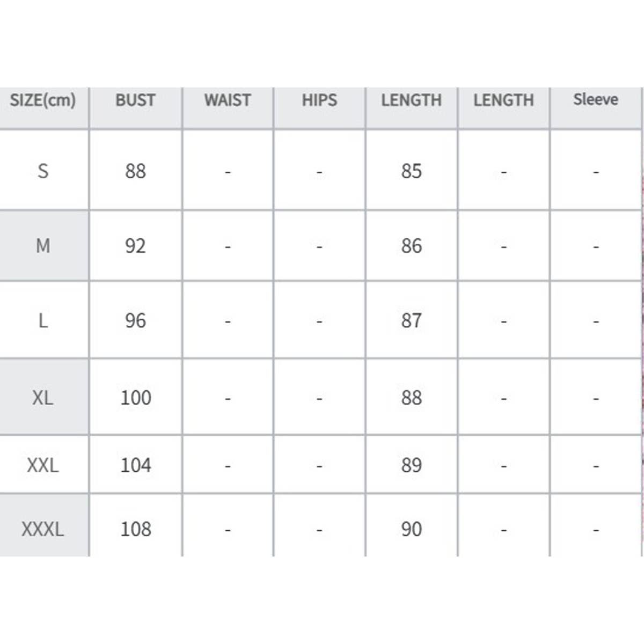Image resolution: width=644 pixels, height=644 pixels.
Task: Select bust value 96 for size L
Action: pyautogui.click(x=135, y=320)
